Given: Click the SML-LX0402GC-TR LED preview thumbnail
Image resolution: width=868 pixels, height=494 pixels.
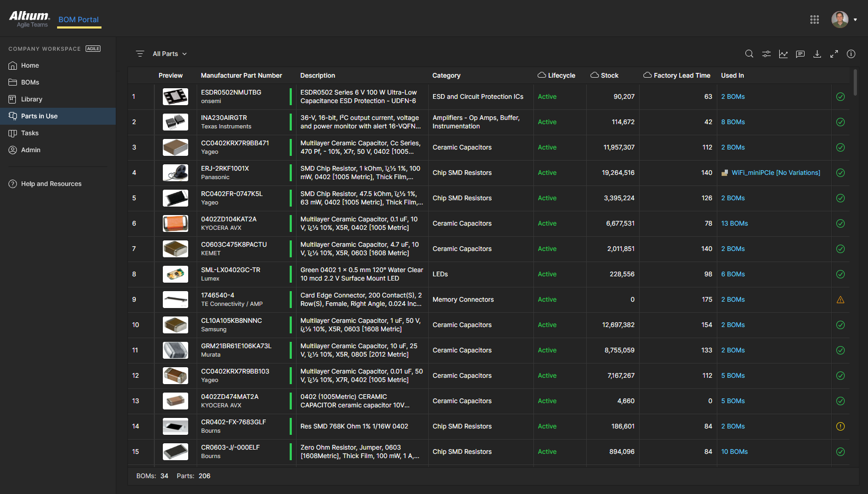Looking at the screenshot, I should pyautogui.click(x=175, y=274).
